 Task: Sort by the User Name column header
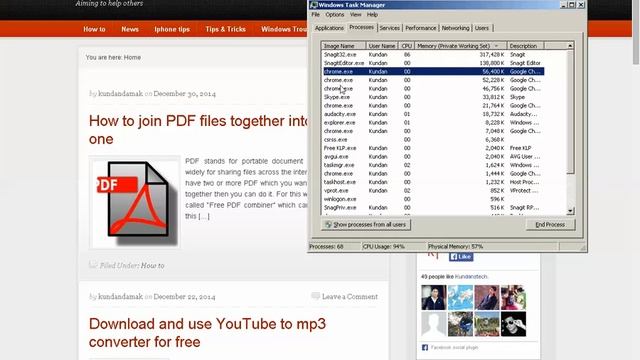click(x=382, y=46)
